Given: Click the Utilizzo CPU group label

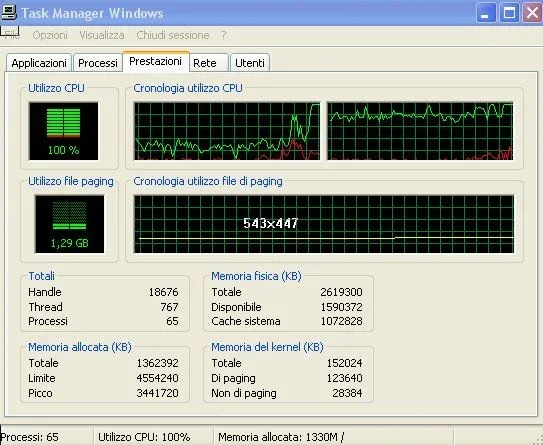Looking at the screenshot, I should point(56,88).
